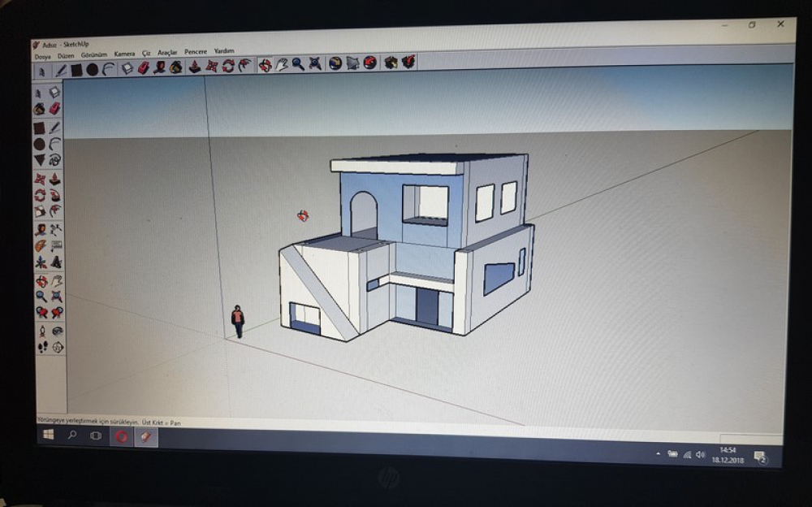Activate the Arc tool in top toolbar

(109, 69)
